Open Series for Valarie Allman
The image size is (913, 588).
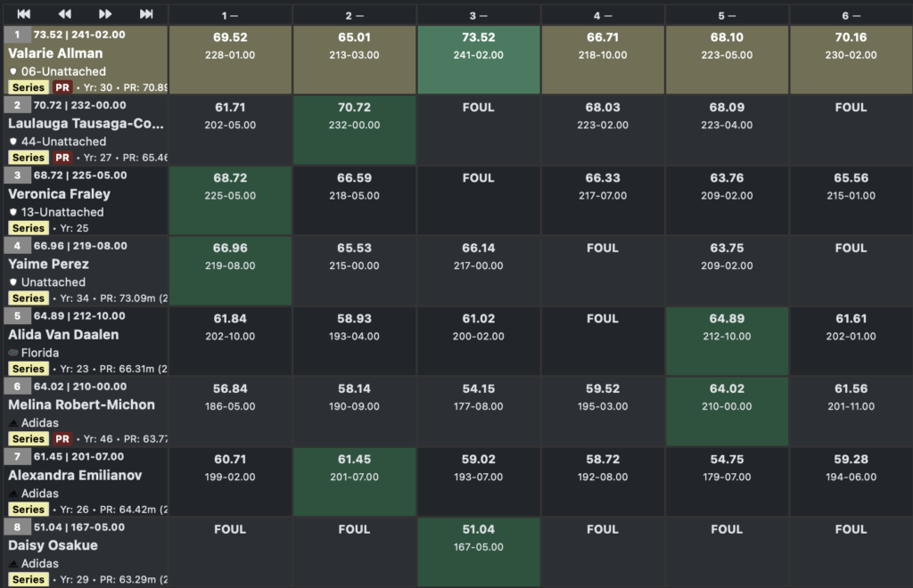(29, 87)
